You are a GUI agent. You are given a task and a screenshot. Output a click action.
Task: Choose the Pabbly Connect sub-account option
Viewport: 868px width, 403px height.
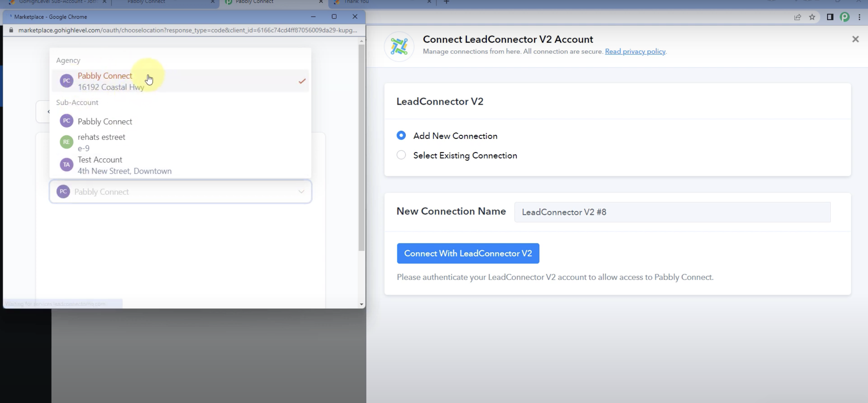tap(180, 121)
